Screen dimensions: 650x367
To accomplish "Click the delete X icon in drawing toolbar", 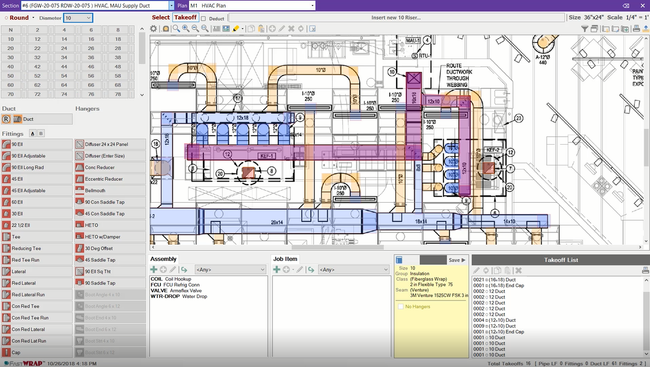I will pos(291,29).
